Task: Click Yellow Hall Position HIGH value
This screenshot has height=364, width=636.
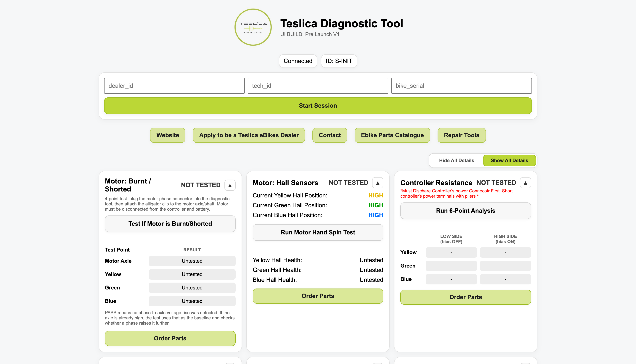Action: pos(375,196)
